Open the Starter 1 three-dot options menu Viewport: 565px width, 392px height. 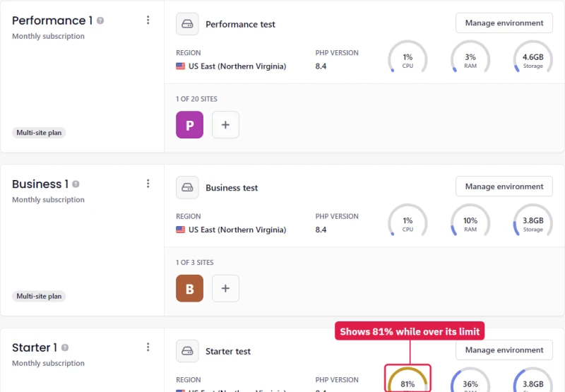tap(148, 347)
